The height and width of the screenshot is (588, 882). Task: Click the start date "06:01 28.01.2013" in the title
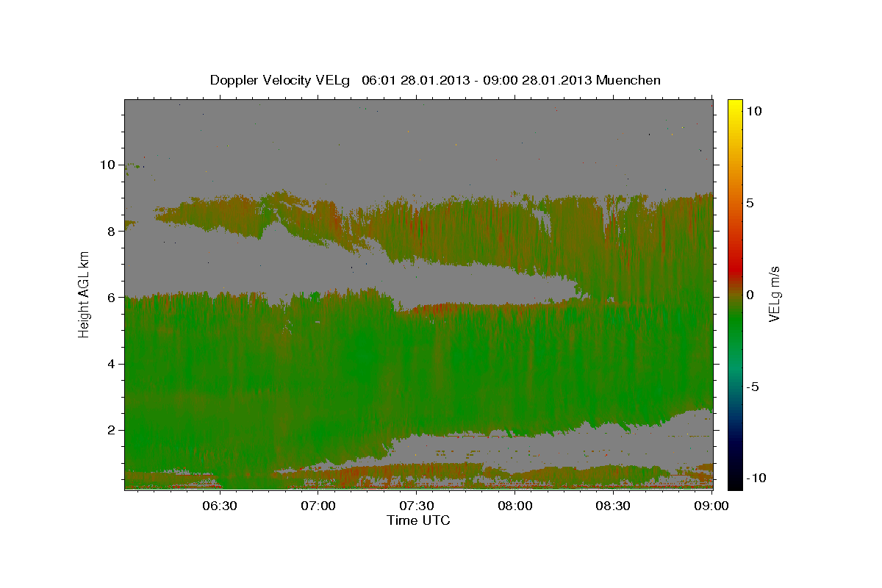(415, 80)
